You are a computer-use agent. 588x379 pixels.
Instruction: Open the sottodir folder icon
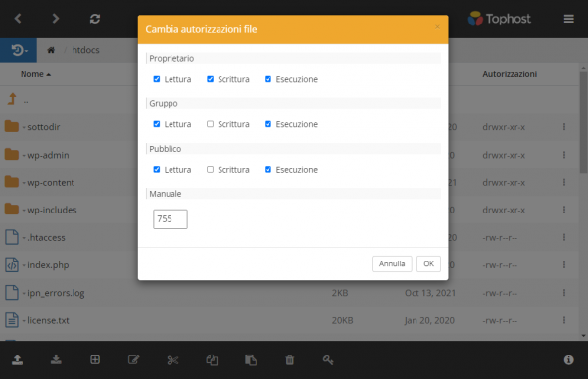click(12, 126)
